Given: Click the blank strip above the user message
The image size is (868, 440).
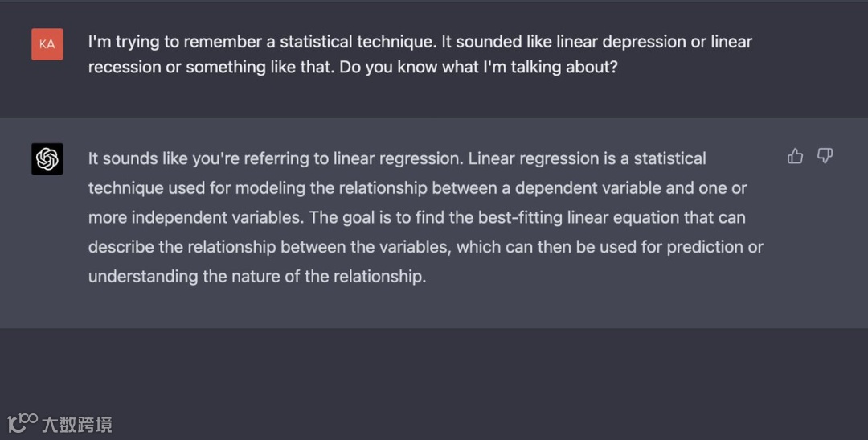Looking at the screenshot, I should point(434,11).
